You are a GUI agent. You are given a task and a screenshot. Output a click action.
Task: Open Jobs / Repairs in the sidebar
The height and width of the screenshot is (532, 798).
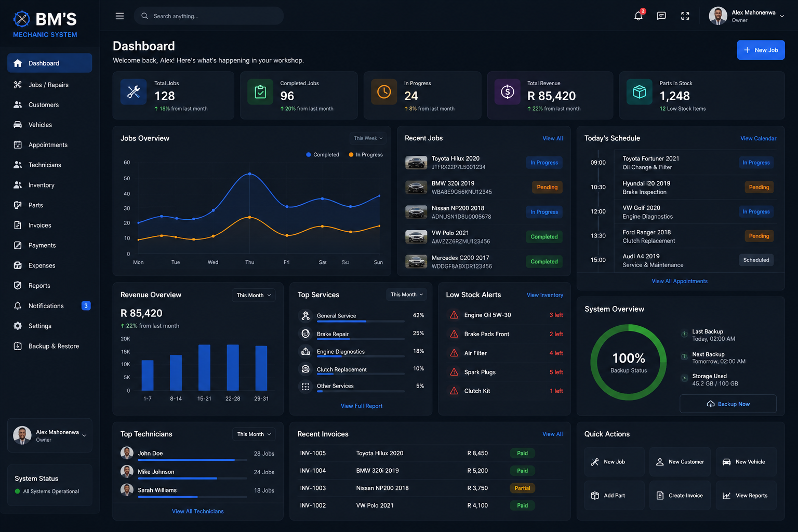[50, 85]
